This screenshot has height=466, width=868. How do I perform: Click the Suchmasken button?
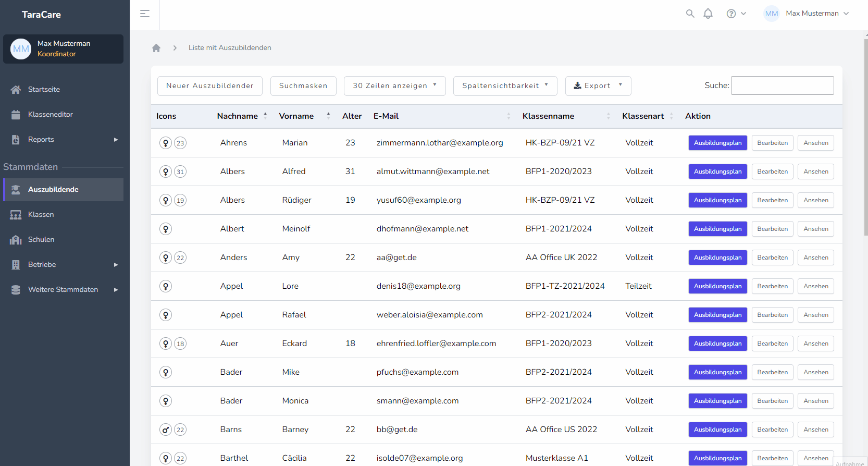pyautogui.click(x=303, y=86)
